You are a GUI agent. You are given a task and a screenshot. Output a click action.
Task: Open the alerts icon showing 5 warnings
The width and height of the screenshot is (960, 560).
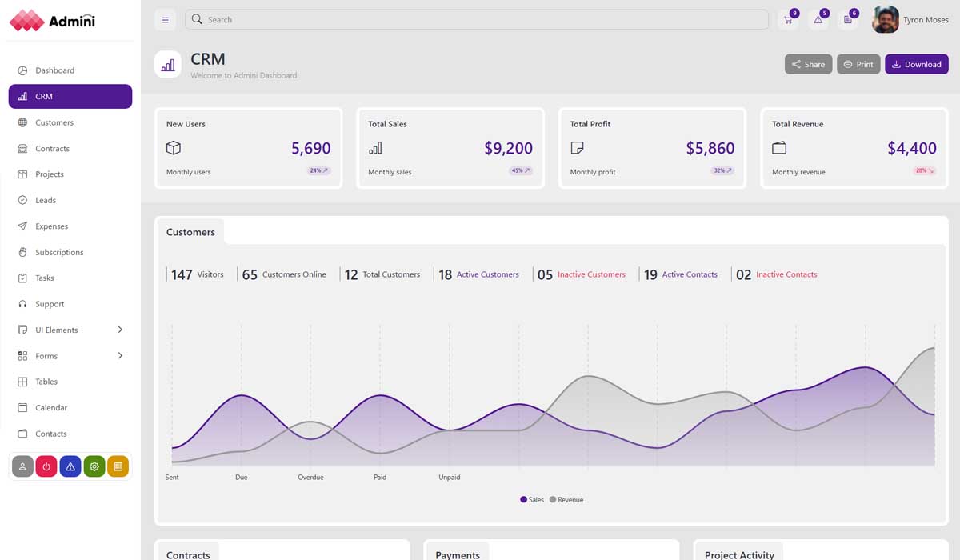(818, 19)
